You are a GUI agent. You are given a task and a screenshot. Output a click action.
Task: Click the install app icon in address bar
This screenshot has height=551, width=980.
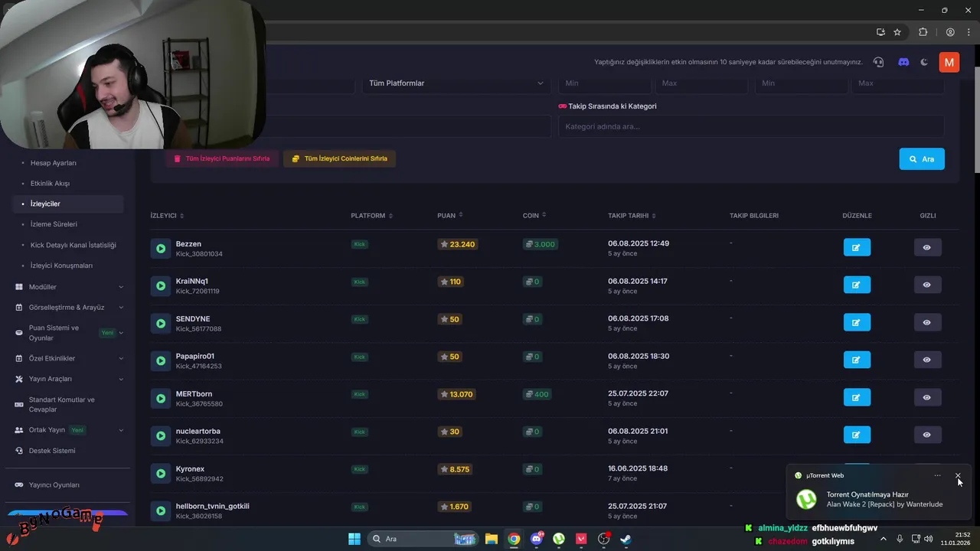coord(880,32)
